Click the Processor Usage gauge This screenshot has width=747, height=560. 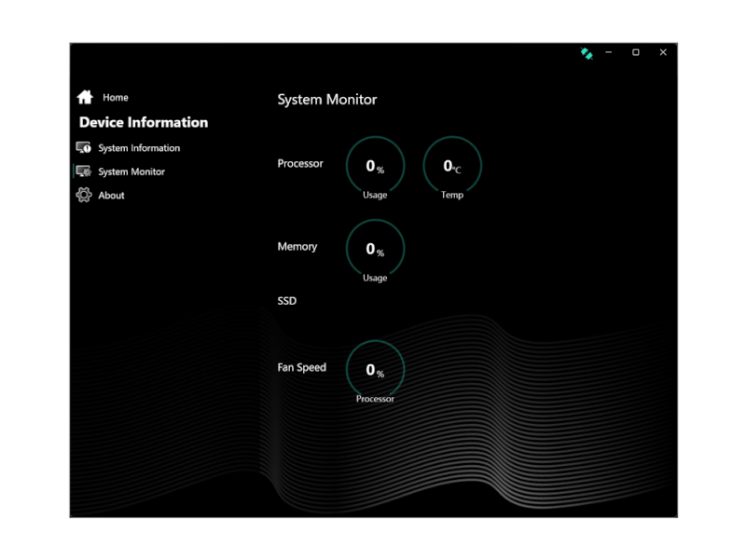(x=375, y=167)
